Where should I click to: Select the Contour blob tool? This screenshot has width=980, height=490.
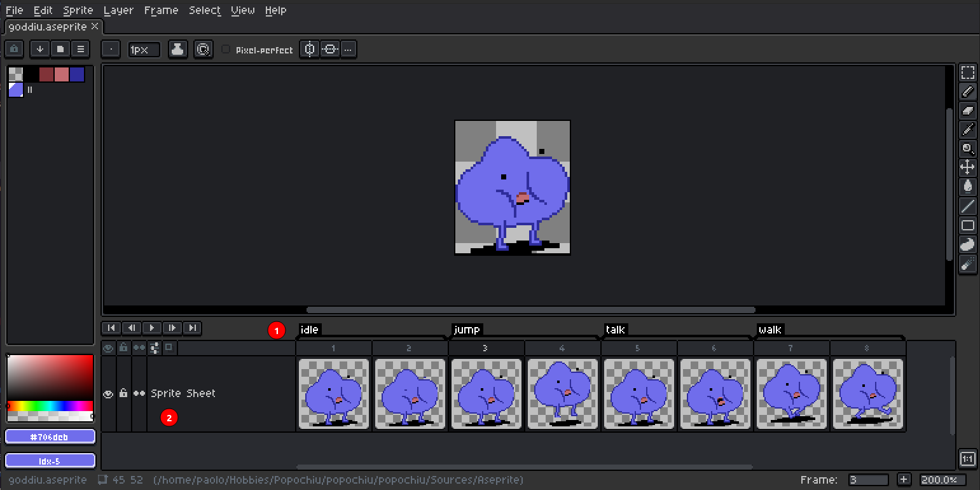[x=967, y=244]
